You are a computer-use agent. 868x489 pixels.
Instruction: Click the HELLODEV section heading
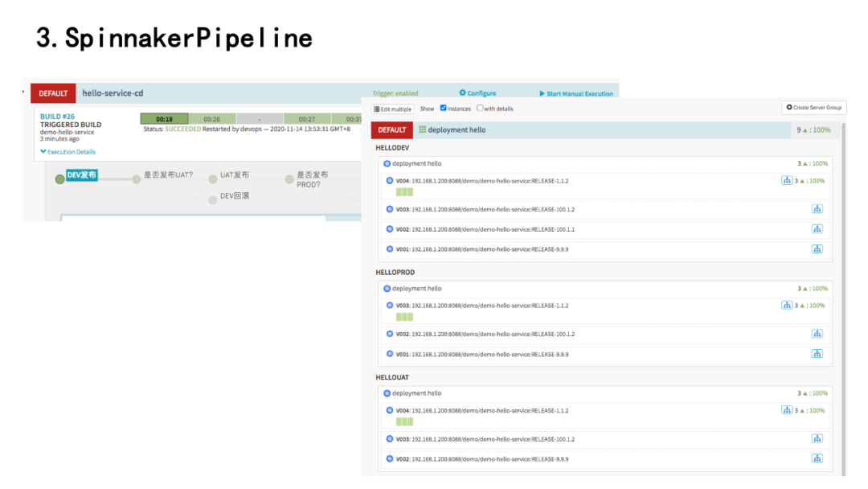pos(392,148)
